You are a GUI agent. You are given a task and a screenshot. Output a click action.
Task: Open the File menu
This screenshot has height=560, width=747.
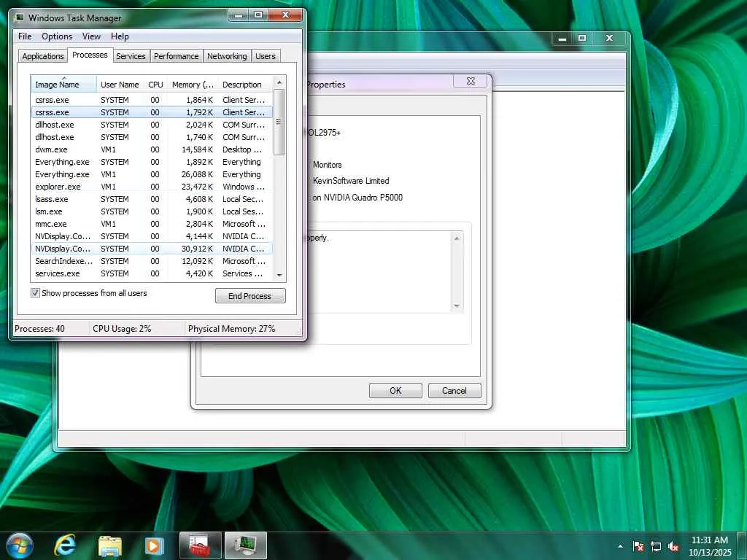pyautogui.click(x=25, y=36)
